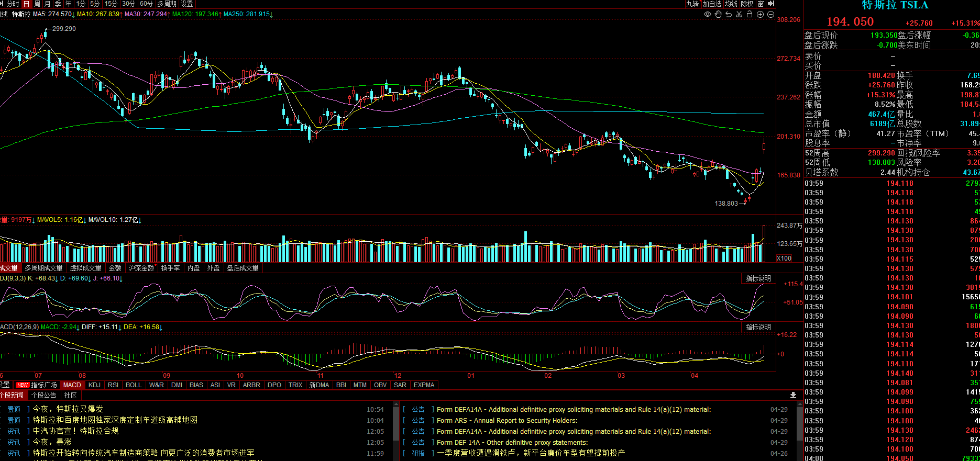
Task: Zoom in with the plus circle icon
Action: click(760, 15)
